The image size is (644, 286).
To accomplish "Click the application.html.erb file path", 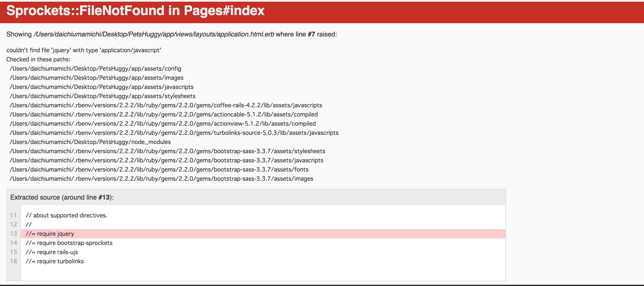I will click(154, 34).
